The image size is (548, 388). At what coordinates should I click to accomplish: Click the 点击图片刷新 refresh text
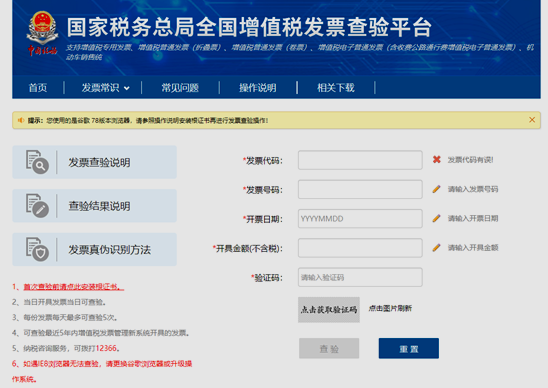point(390,308)
